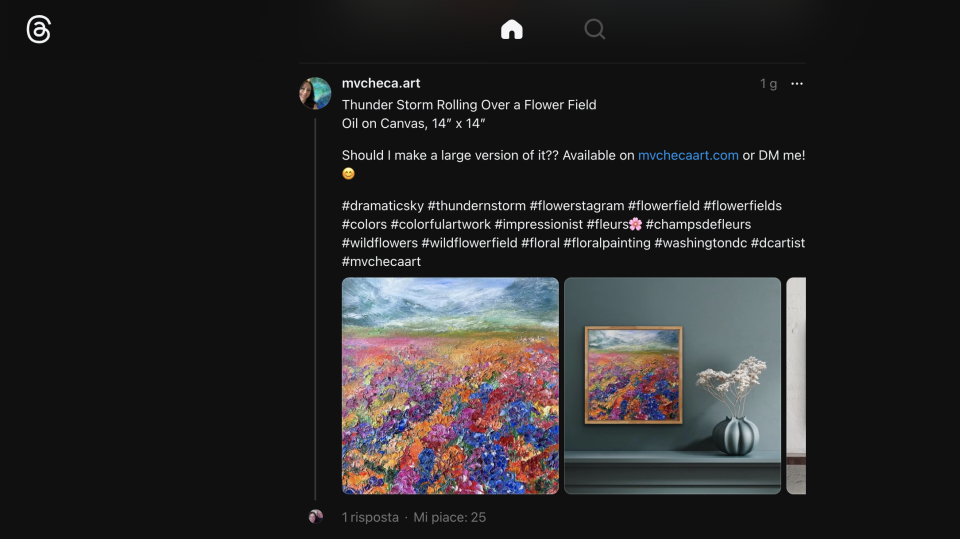Open hashtag #wildflowerfield
This screenshot has height=539, width=960.
point(470,243)
